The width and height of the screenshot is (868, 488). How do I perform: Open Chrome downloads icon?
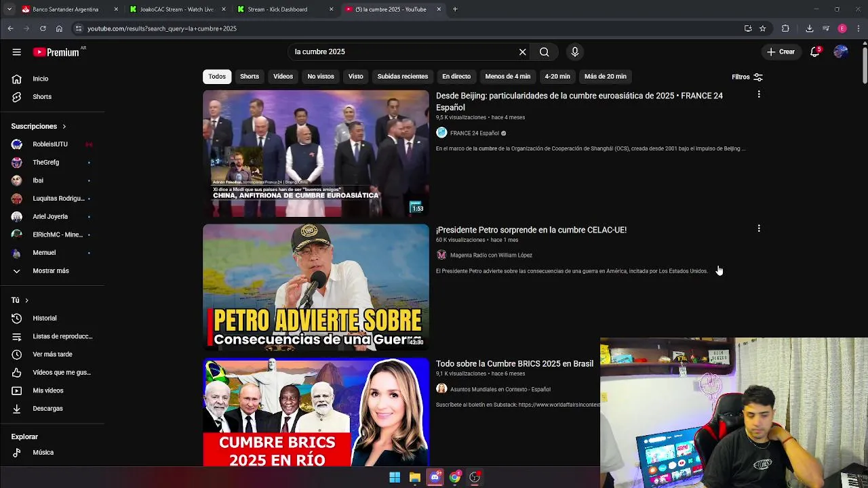(810, 28)
